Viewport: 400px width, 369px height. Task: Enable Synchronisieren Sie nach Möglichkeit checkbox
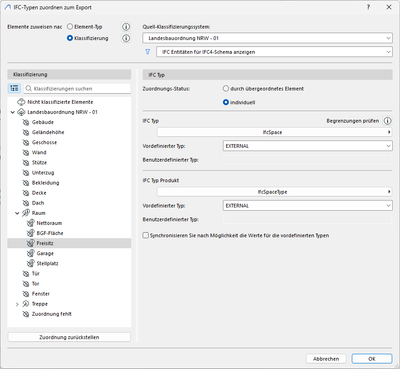[x=145, y=235]
